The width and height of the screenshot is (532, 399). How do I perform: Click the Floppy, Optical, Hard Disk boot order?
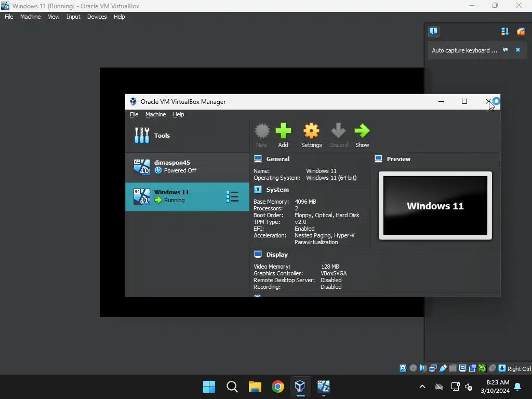(327, 215)
